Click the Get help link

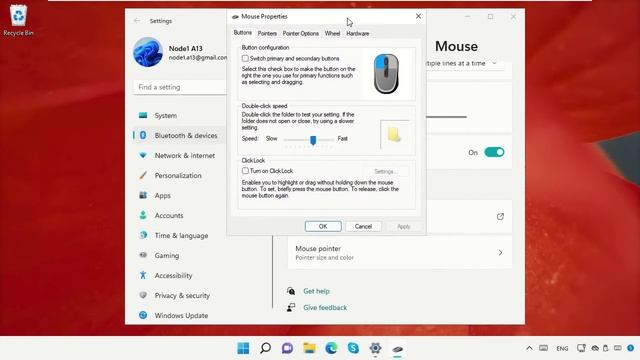tap(316, 291)
